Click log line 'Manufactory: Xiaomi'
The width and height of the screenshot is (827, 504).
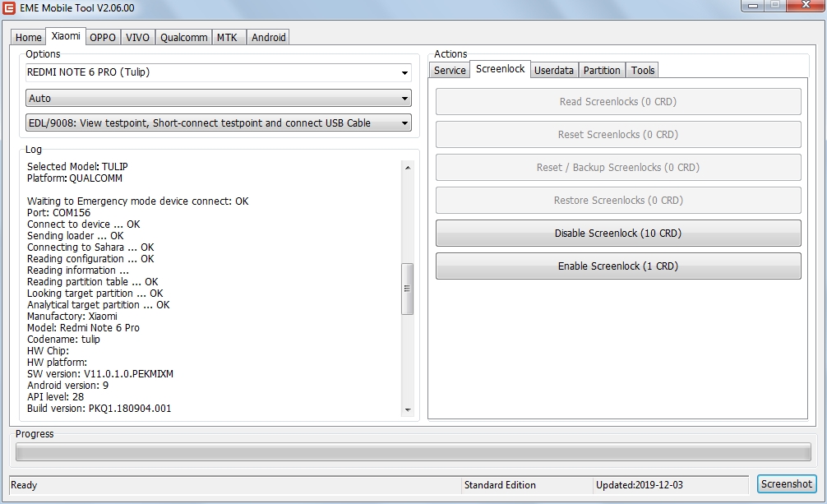click(72, 316)
